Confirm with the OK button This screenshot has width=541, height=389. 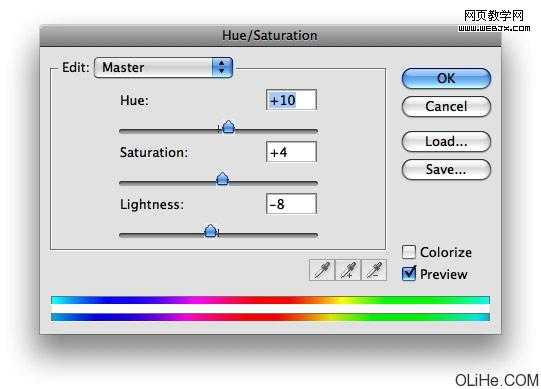(x=446, y=78)
